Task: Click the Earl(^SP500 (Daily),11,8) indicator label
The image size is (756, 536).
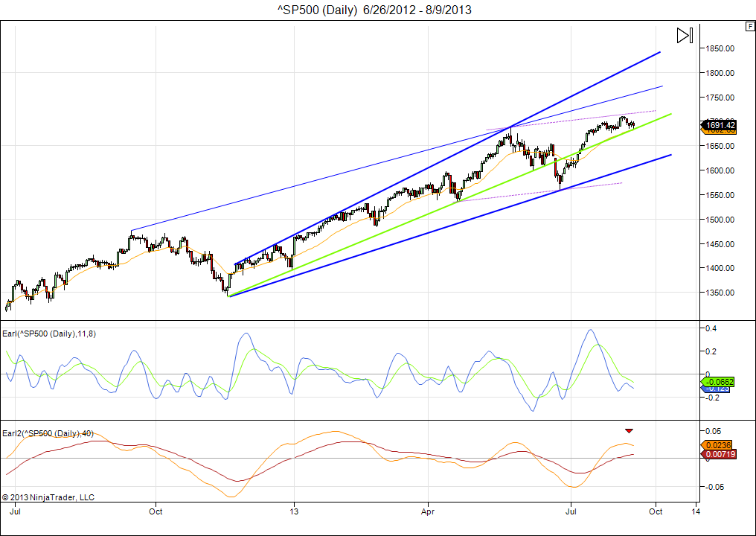Action: pyautogui.click(x=51, y=334)
